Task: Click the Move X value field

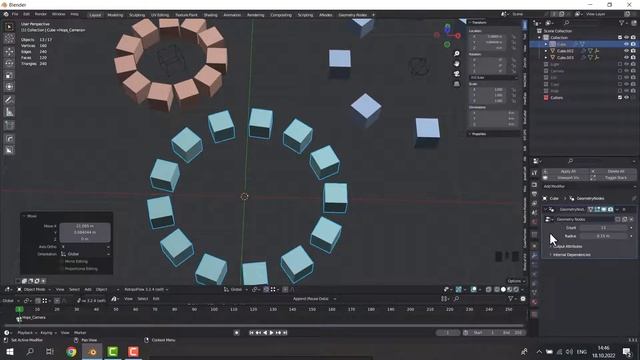Action: (x=85, y=226)
